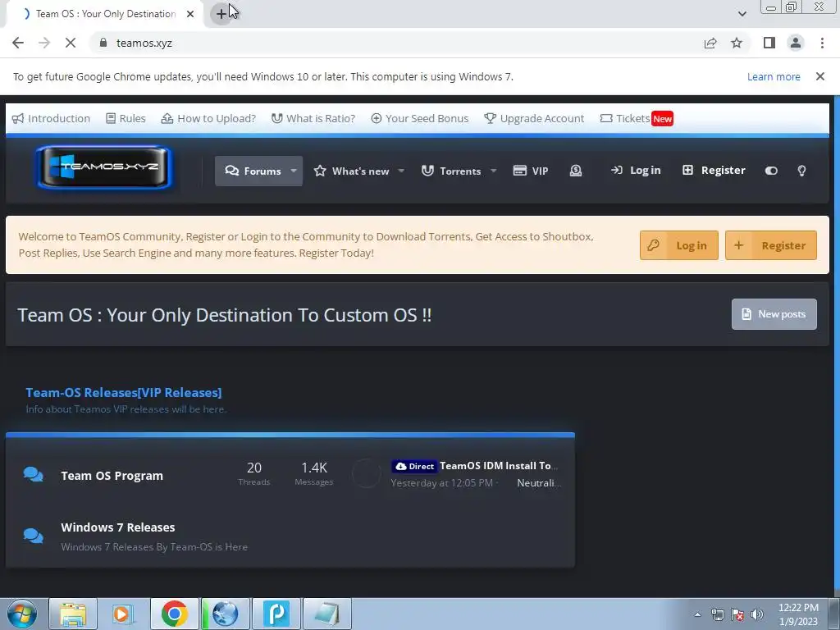Select the Forums nav item
840x630 pixels.
(x=253, y=171)
